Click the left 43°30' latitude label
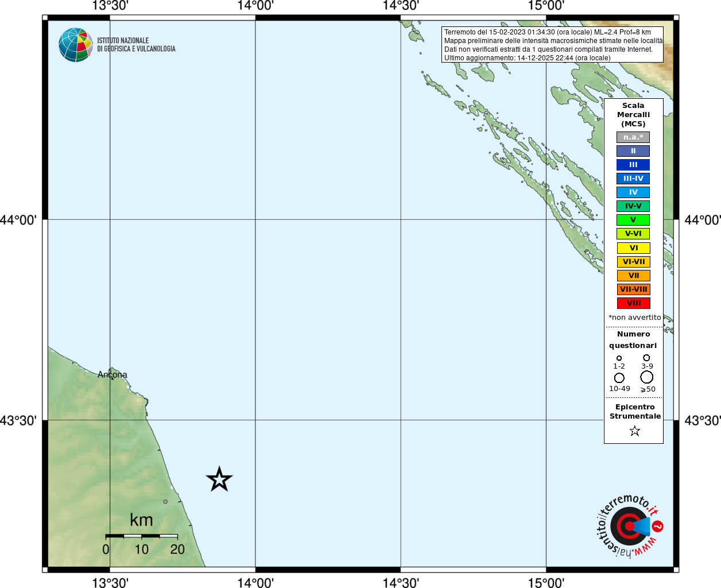Image resolution: width=721 pixels, height=588 pixels. coord(18,420)
